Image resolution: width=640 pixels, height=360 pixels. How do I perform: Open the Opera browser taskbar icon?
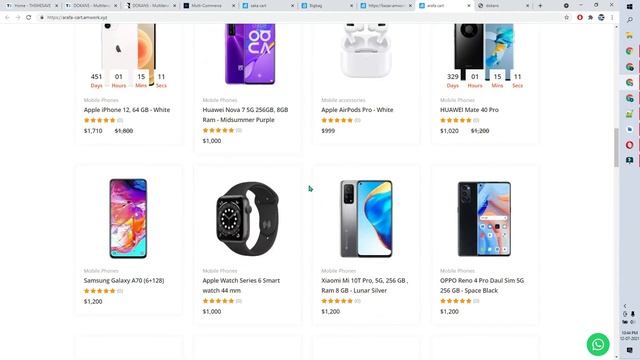click(x=629, y=145)
